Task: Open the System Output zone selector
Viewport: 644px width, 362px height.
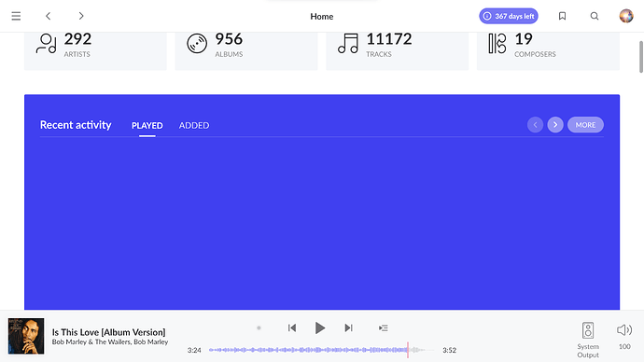Action: (x=588, y=340)
